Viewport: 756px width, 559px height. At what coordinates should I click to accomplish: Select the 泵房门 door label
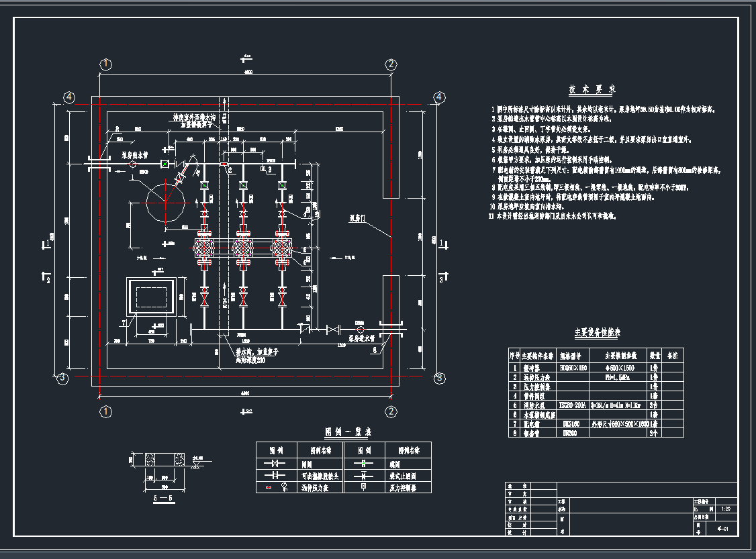[358, 218]
